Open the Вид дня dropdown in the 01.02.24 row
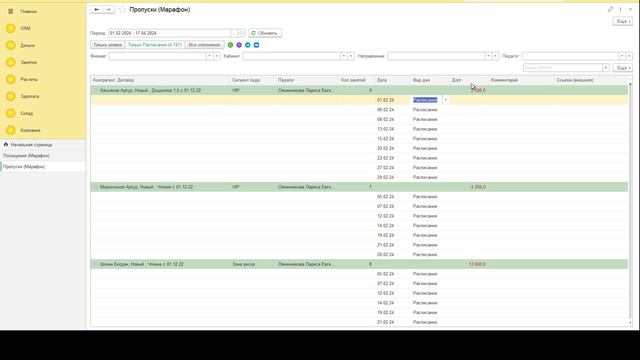This screenshot has height=360, width=640. click(445, 100)
